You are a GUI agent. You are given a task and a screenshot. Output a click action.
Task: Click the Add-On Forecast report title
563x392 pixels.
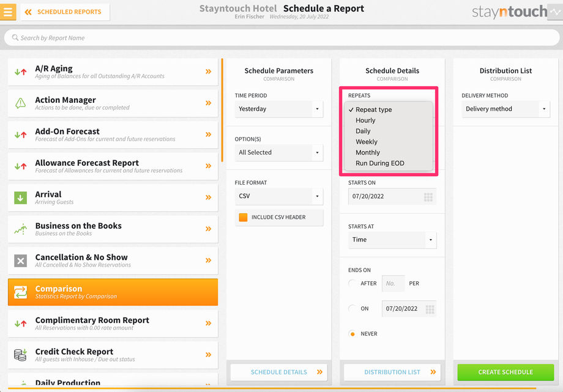coord(67,131)
